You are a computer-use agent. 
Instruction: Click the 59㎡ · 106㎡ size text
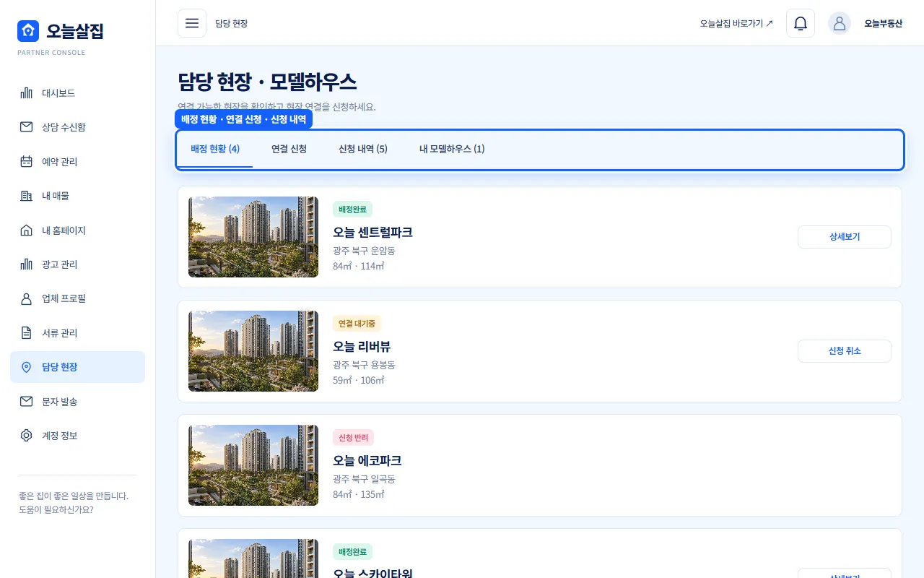(359, 380)
